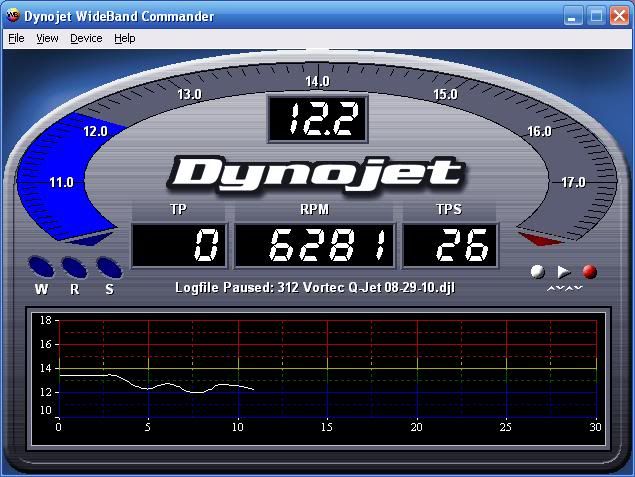Click the 13.0 label on gauge
The width and height of the screenshot is (635, 477).
[190, 94]
